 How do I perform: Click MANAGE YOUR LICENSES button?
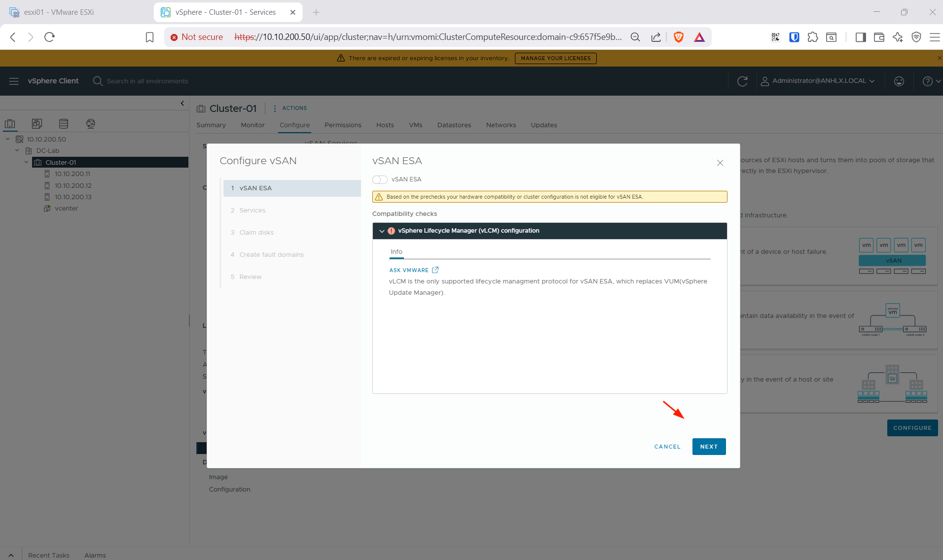[x=555, y=58]
